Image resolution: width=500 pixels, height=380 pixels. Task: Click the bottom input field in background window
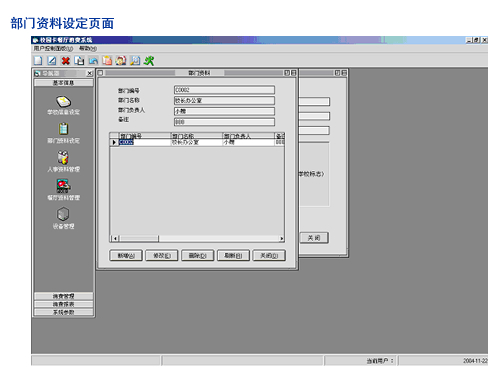pos(314,130)
